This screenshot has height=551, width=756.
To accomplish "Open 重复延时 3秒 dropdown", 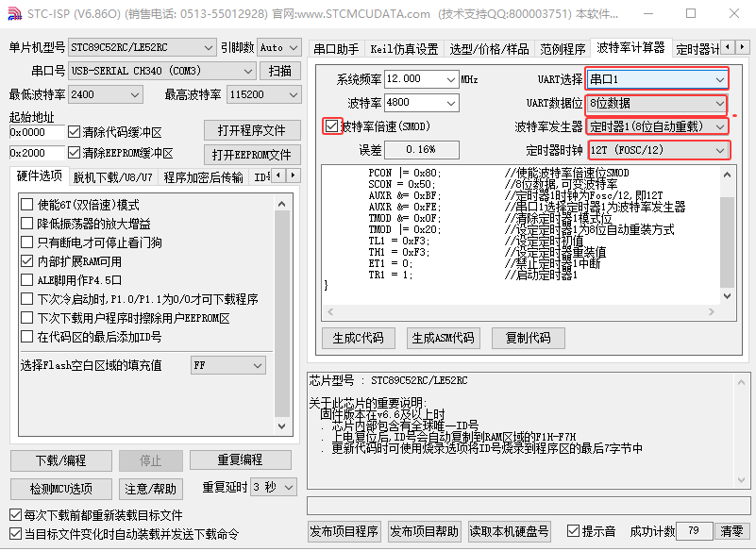I will pyautogui.click(x=273, y=487).
